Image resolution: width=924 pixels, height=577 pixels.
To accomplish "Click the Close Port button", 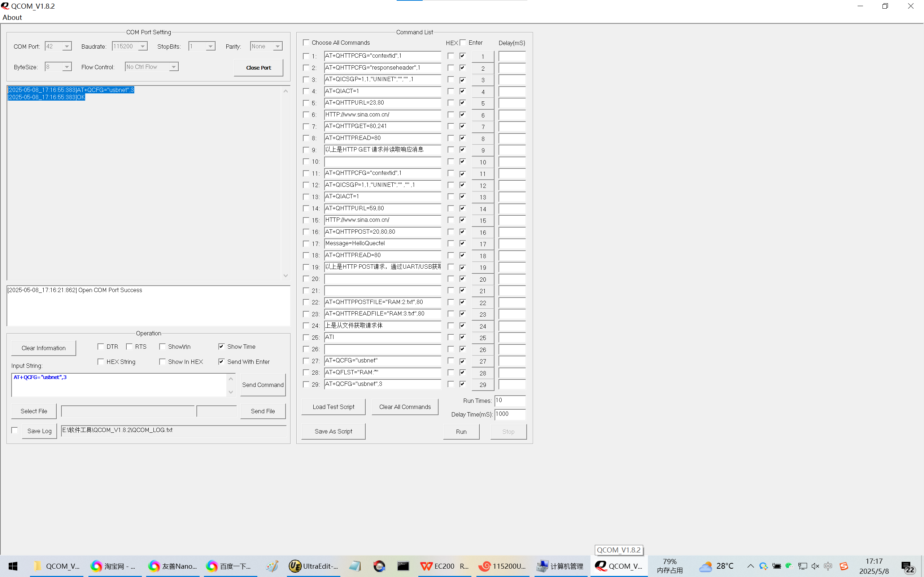I will (258, 67).
